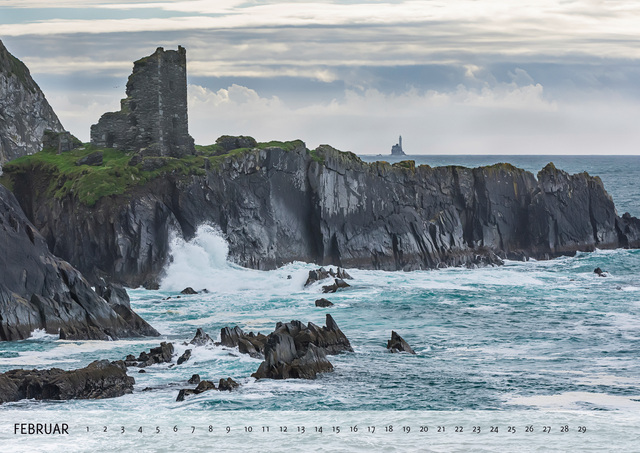Image resolution: width=640 pixels, height=453 pixels.
Task: Select day 8 in the calendar strip
Action: [211, 429]
